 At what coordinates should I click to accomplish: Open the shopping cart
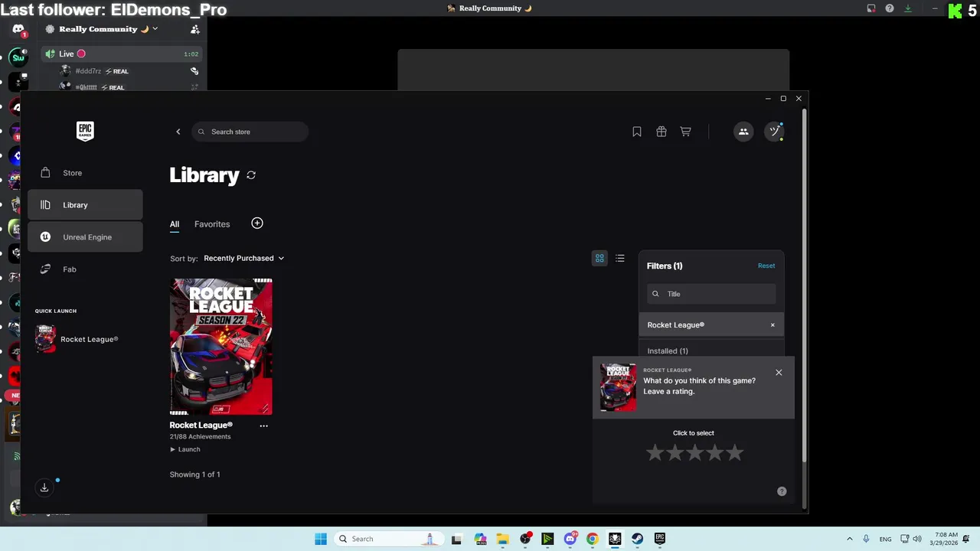coord(686,132)
